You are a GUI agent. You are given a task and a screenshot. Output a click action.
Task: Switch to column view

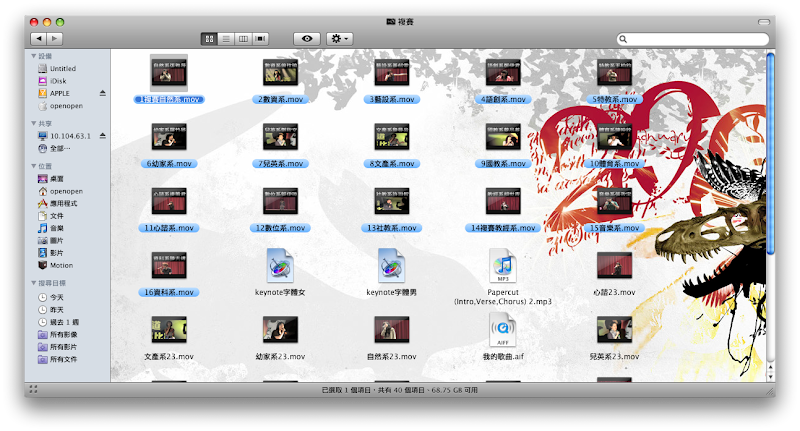pyautogui.click(x=243, y=39)
